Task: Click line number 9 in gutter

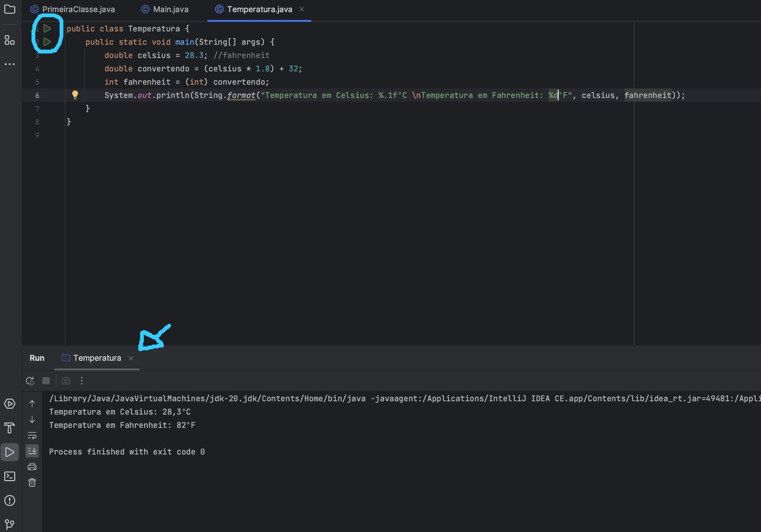Action: click(x=37, y=135)
